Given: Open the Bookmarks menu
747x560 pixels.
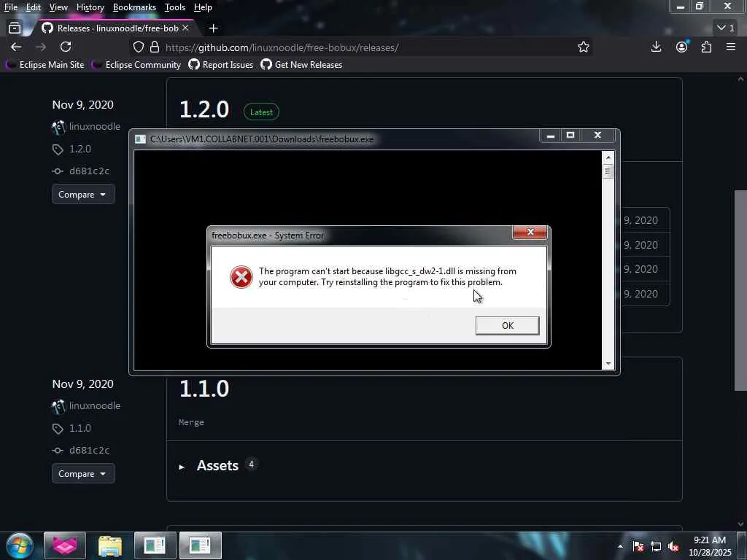Looking at the screenshot, I should click(134, 7).
